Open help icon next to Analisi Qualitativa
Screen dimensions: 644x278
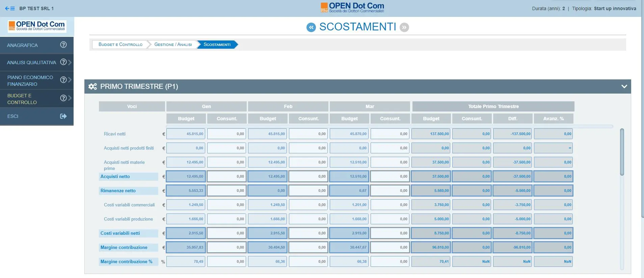[63, 62]
